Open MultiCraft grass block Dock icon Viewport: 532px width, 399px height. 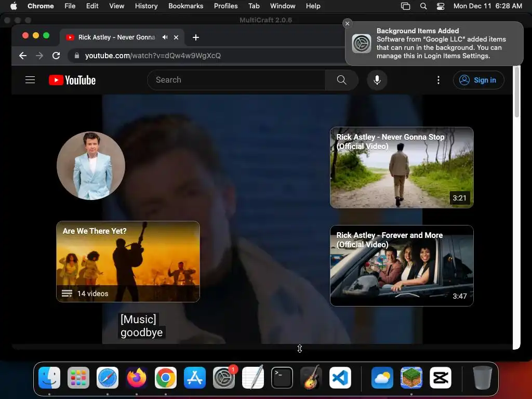(411, 378)
